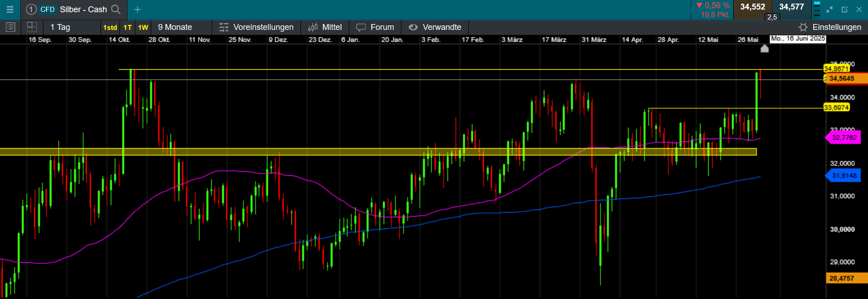Open the list panel icon in the toolbar
868x299 pixels.
[x=10, y=27]
